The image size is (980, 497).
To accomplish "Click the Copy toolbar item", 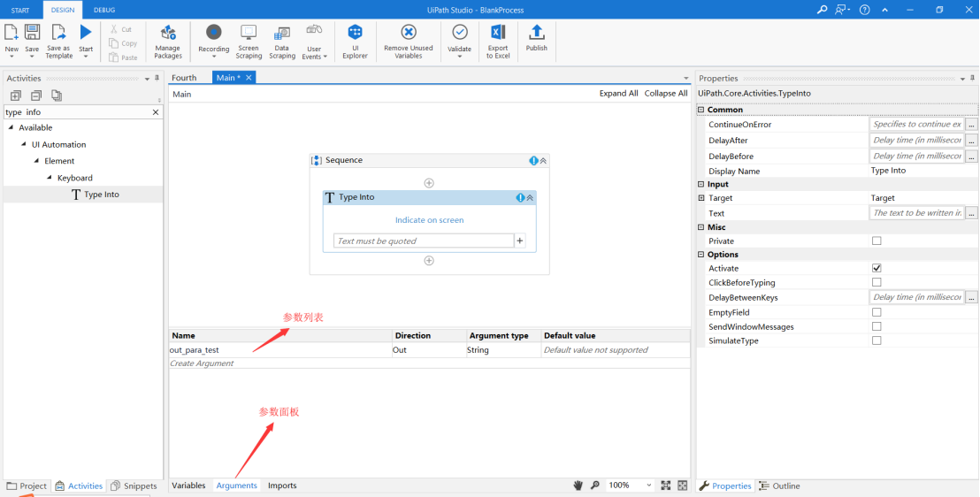I will coord(122,43).
